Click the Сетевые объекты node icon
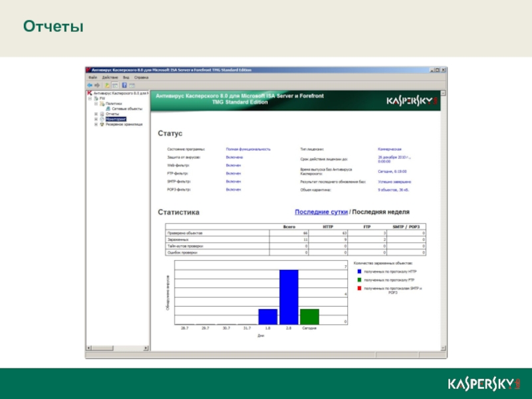Viewport: 532px width, 399px height. 108,108
